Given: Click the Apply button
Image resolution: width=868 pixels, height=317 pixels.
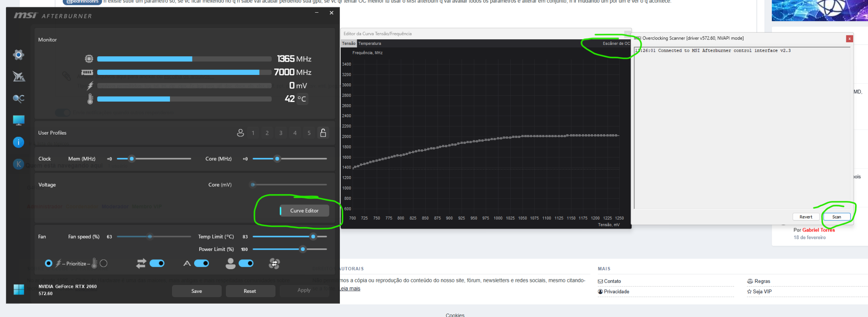Looking at the screenshot, I should click(304, 290).
